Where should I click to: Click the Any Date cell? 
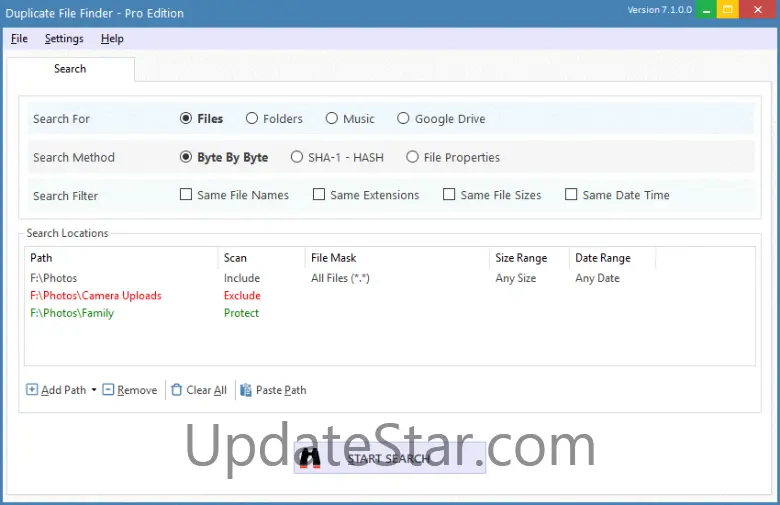(597, 278)
